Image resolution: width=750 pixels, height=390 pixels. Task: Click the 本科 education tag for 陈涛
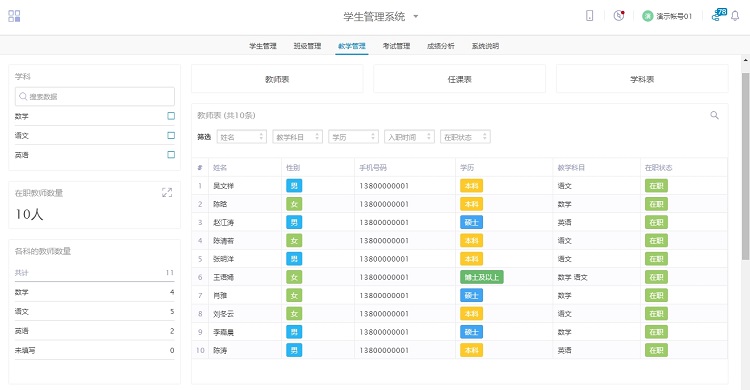(x=471, y=350)
